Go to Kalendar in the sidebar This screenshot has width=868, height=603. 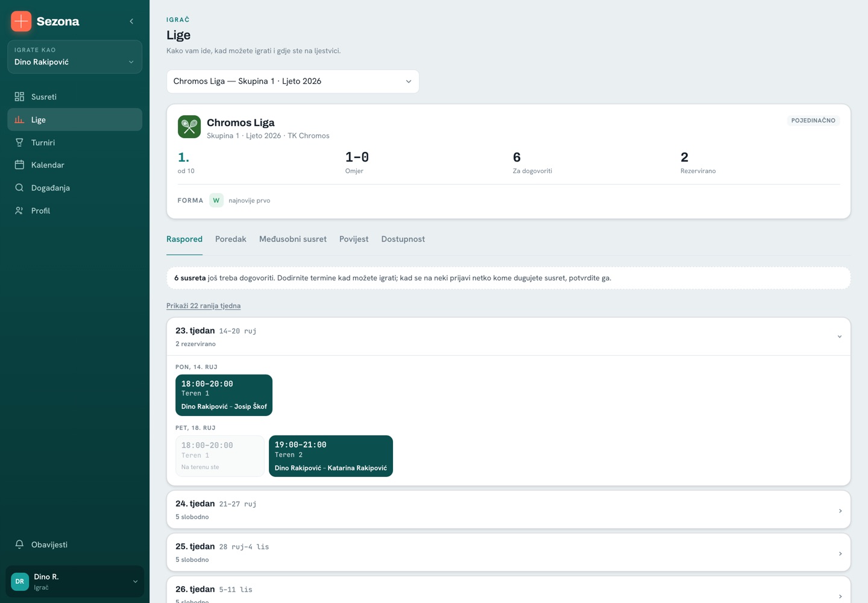(x=75, y=165)
